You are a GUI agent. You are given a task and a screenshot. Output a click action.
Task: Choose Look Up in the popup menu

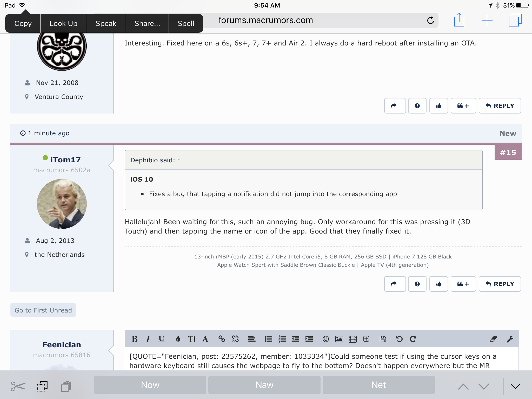(x=63, y=23)
